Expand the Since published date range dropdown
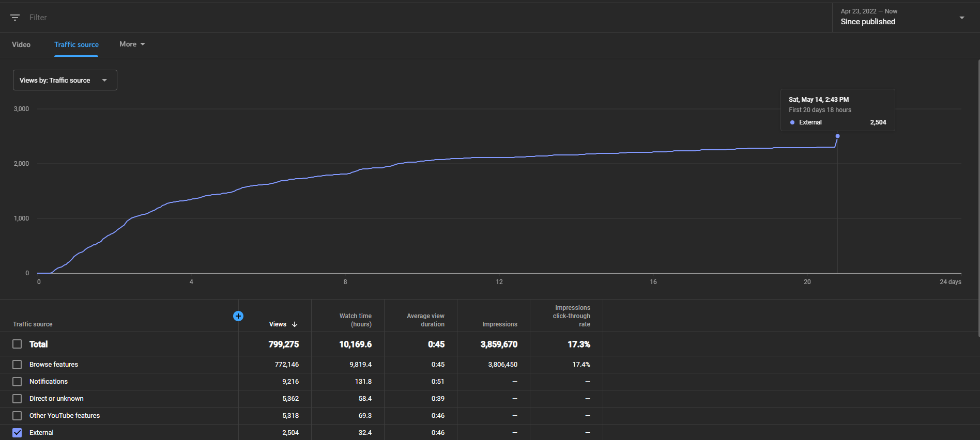 [x=903, y=18]
